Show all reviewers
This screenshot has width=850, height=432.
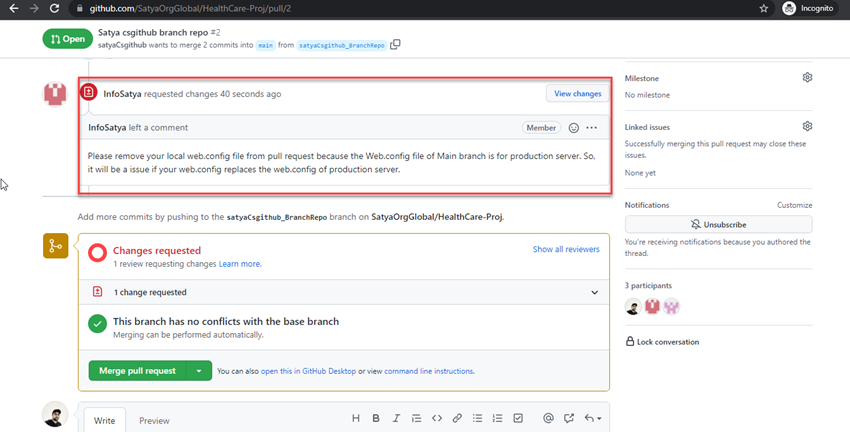[566, 249]
